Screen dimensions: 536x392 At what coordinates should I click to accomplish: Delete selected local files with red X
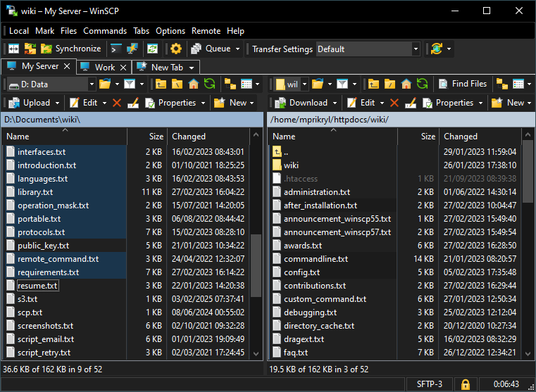click(117, 103)
